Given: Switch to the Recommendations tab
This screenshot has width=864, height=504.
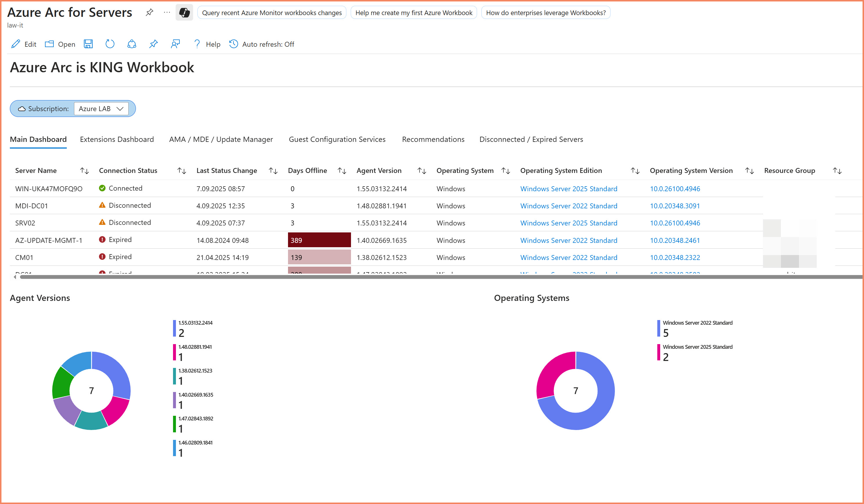Looking at the screenshot, I should click(433, 140).
